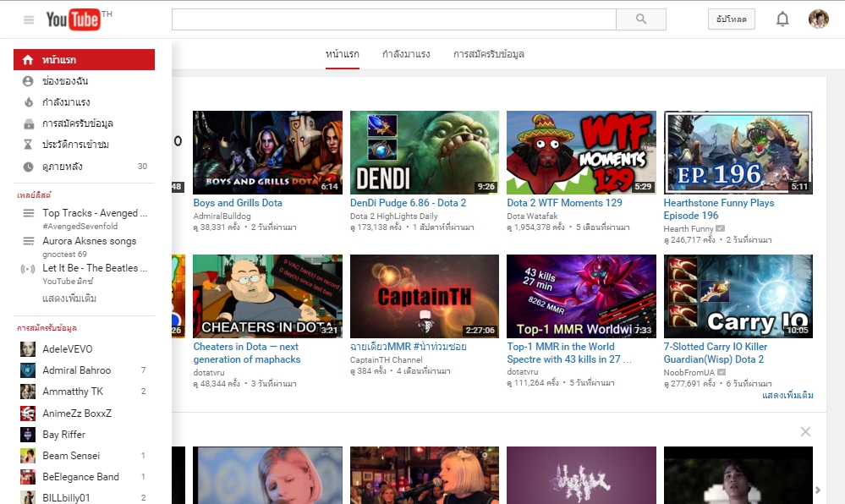
Task: Click playlist icon beside Aurora Aksnes songs
Action: 29,241
